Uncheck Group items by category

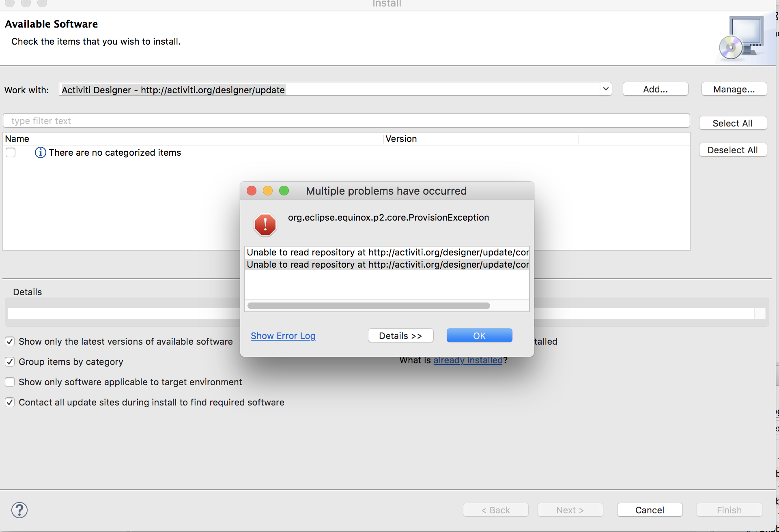pos(10,362)
